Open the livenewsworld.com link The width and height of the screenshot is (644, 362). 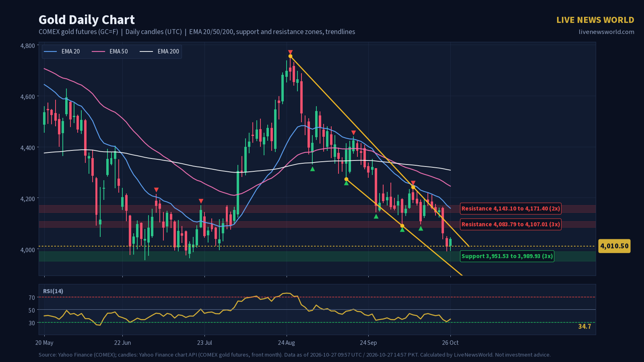click(x=606, y=32)
